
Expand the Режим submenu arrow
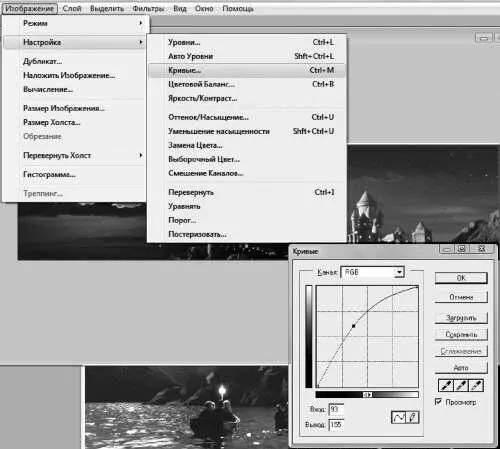pos(141,23)
